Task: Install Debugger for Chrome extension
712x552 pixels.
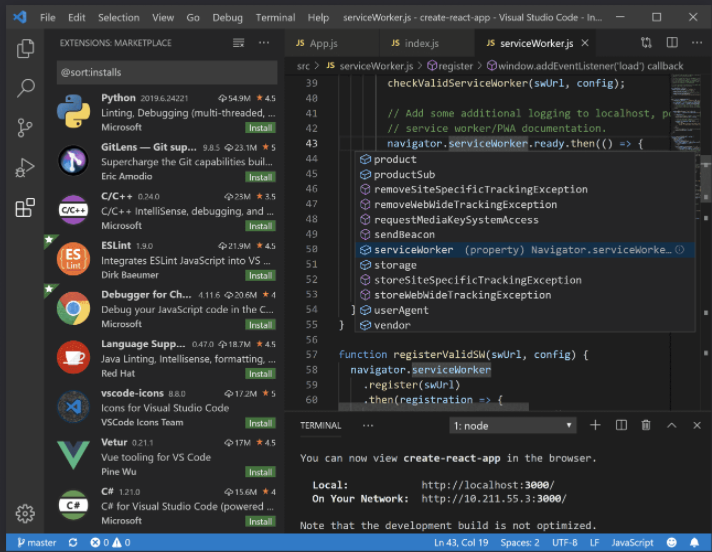Action: 260,325
